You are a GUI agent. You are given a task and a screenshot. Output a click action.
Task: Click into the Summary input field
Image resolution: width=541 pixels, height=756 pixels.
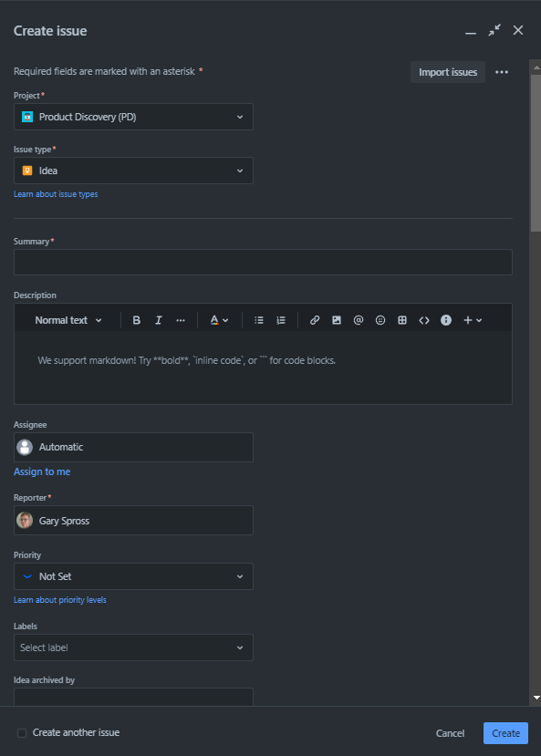264,263
